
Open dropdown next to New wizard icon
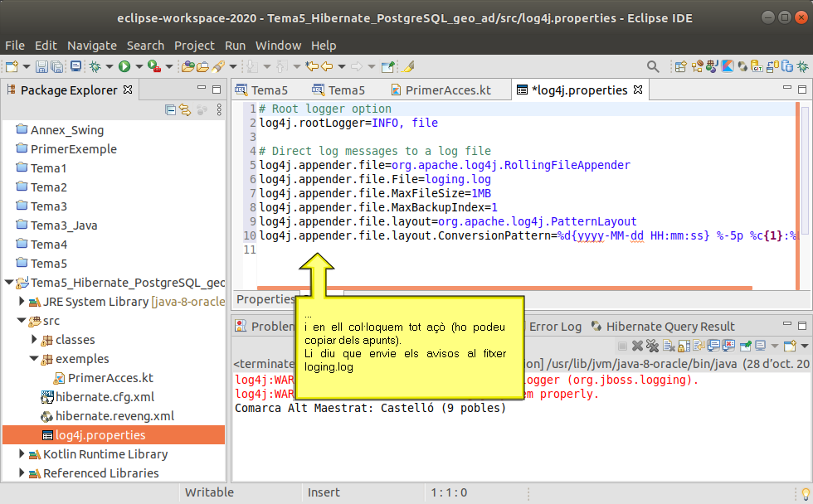(27, 66)
